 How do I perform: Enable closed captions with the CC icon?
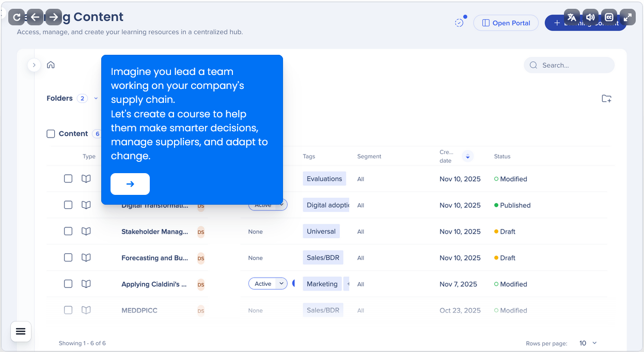tap(609, 17)
